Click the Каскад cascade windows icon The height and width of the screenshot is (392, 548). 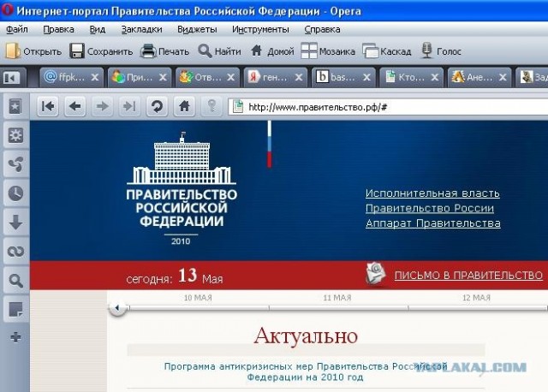371,51
